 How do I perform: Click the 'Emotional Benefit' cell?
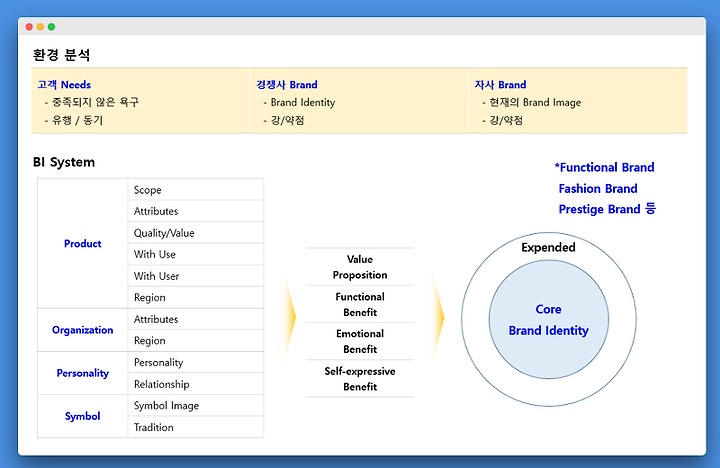(360, 341)
